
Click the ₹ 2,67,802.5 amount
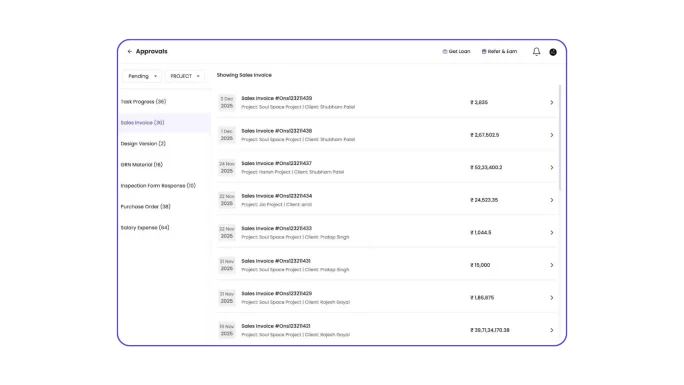coord(484,135)
